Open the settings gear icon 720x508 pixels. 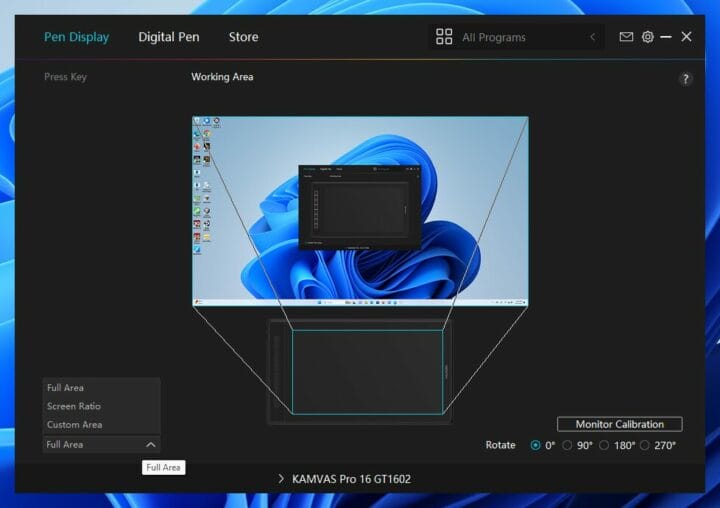(x=647, y=37)
